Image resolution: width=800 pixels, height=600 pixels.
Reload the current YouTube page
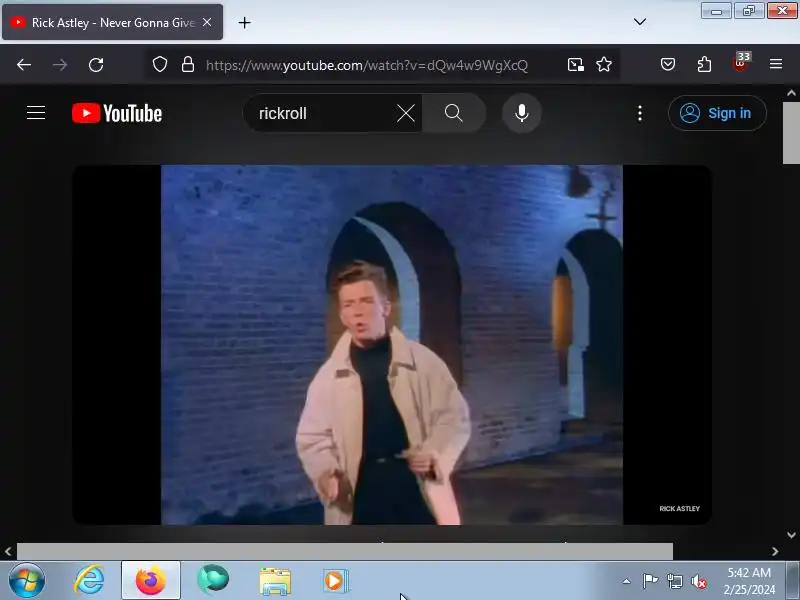pyautogui.click(x=96, y=65)
